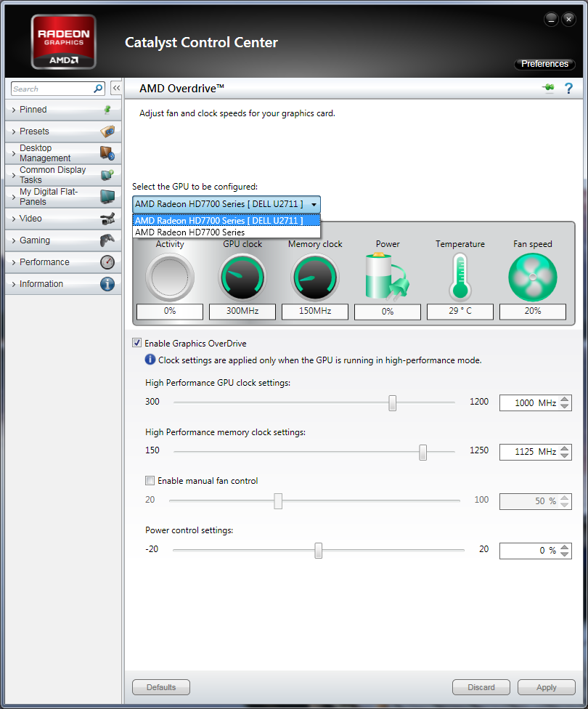Click the green pin icon beside Pinned
The width and height of the screenshot is (588, 709).
coord(107,110)
